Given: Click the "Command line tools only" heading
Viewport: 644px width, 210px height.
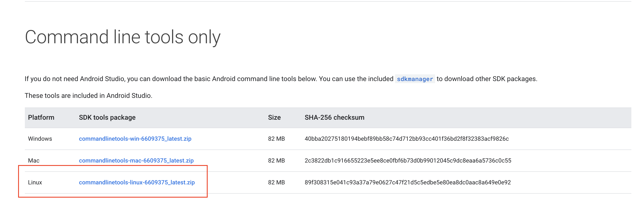Looking at the screenshot, I should tap(123, 37).
